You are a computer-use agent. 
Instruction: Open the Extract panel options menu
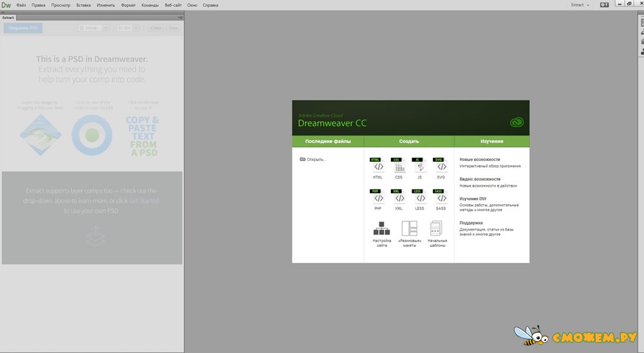pyautogui.click(x=180, y=17)
